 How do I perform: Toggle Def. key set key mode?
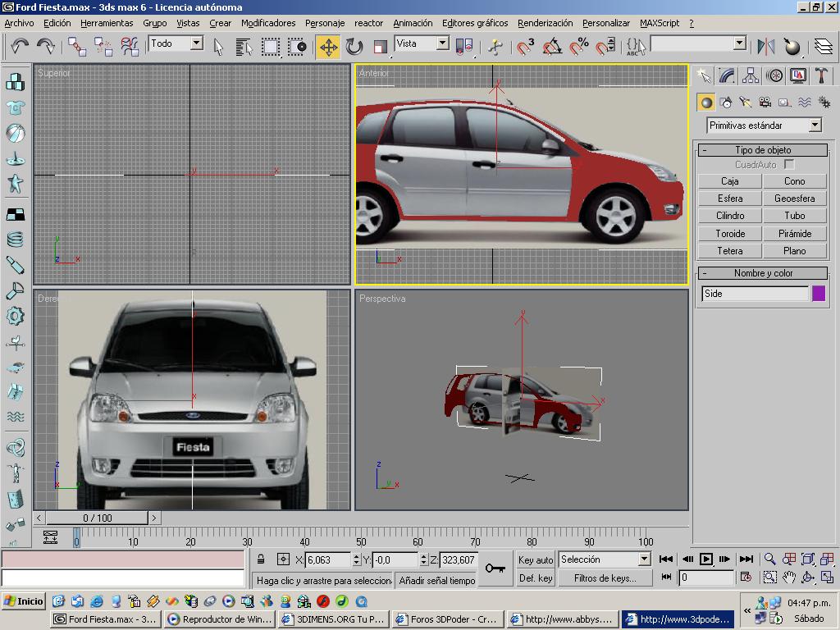tap(535, 578)
